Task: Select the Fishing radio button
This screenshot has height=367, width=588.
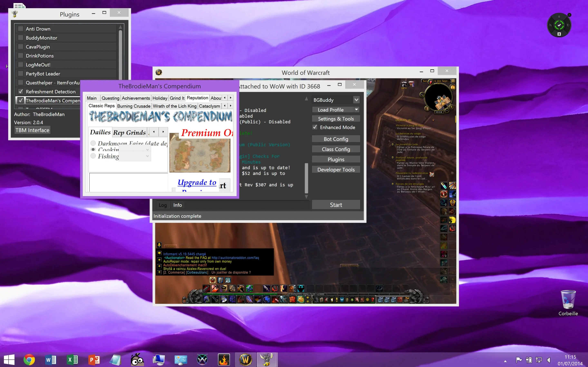Action: (93, 156)
